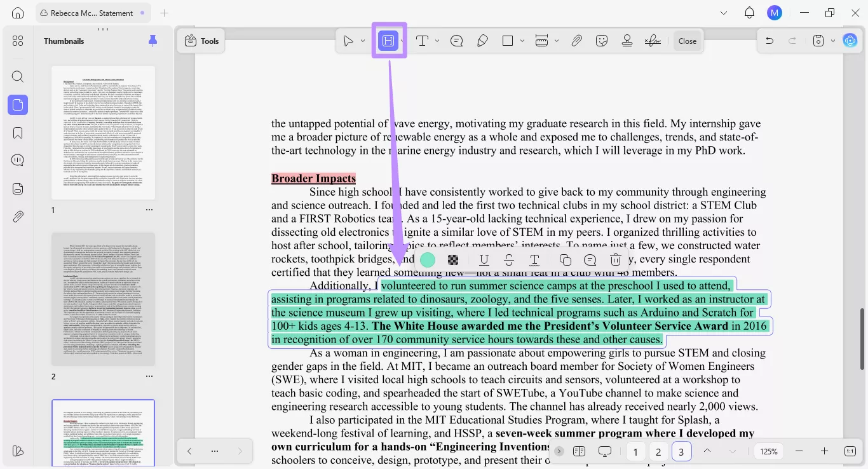
Task: Expand the rectangle shape dropdown arrow
Action: pyautogui.click(x=522, y=41)
